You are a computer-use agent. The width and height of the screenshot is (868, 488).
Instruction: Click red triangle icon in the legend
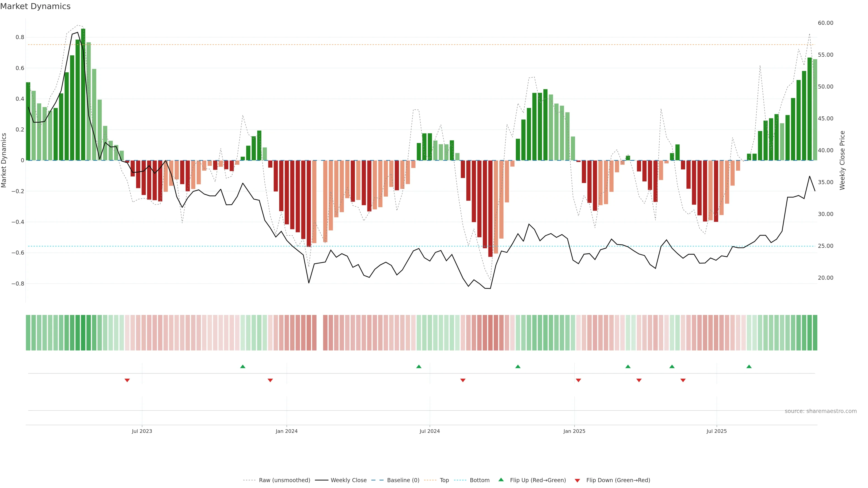(577, 481)
